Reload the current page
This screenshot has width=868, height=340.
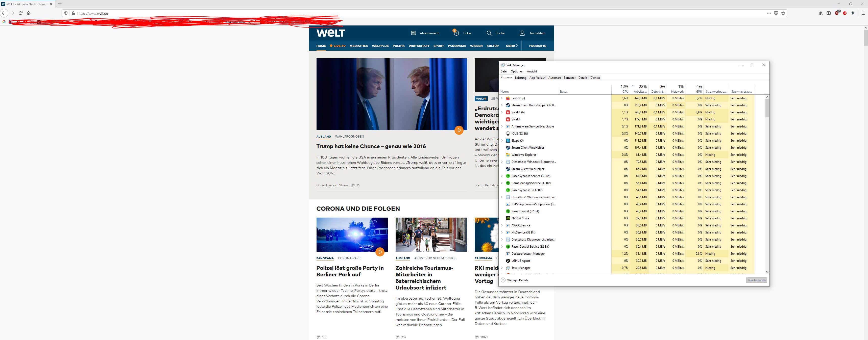pyautogui.click(x=20, y=13)
